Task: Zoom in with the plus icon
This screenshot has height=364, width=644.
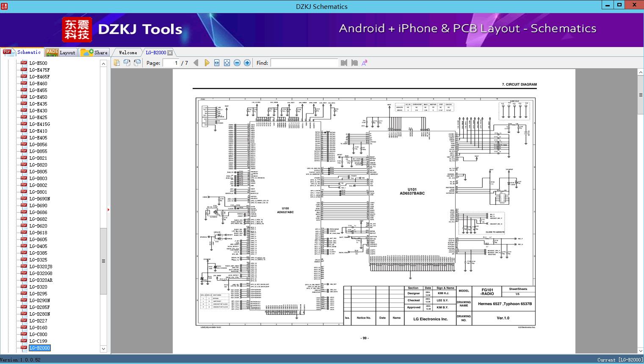Action: click(x=247, y=63)
